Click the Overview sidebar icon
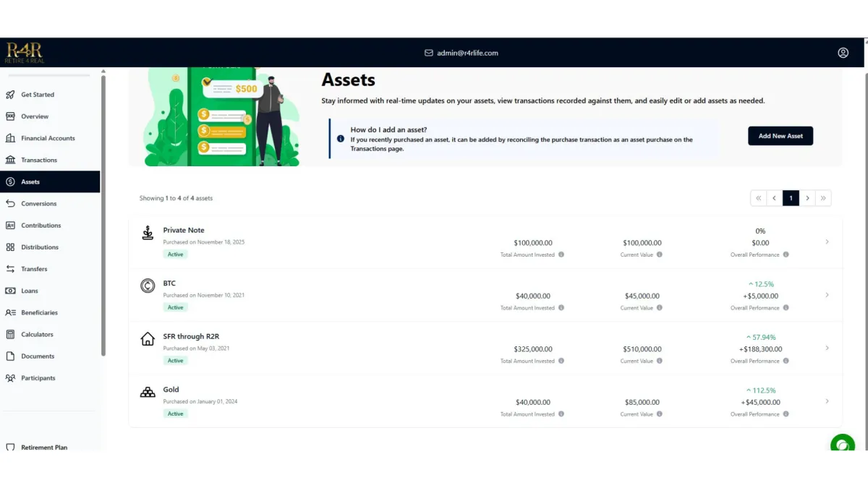This screenshot has height=488, width=868. pyautogui.click(x=10, y=116)
